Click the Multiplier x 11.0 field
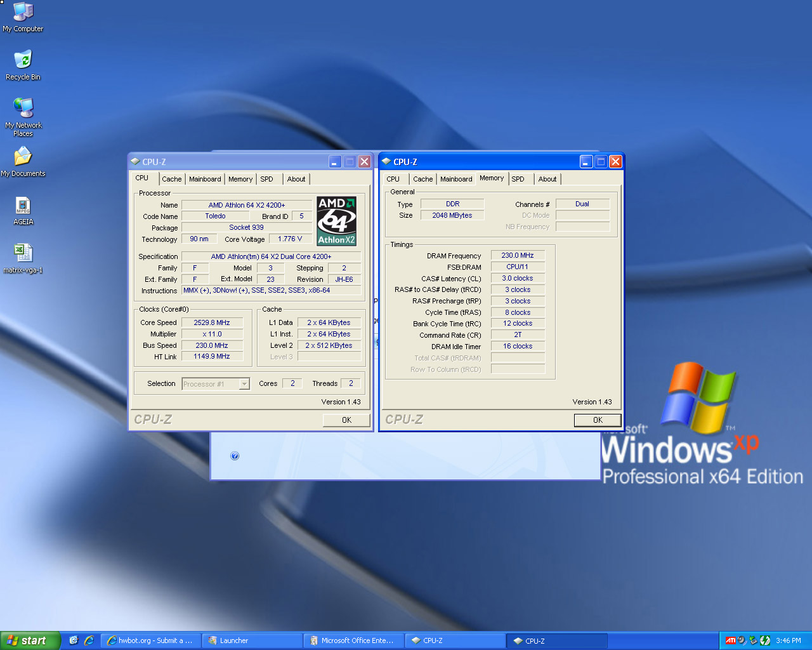Screen dimensions: 812x650 coord(212,334)
